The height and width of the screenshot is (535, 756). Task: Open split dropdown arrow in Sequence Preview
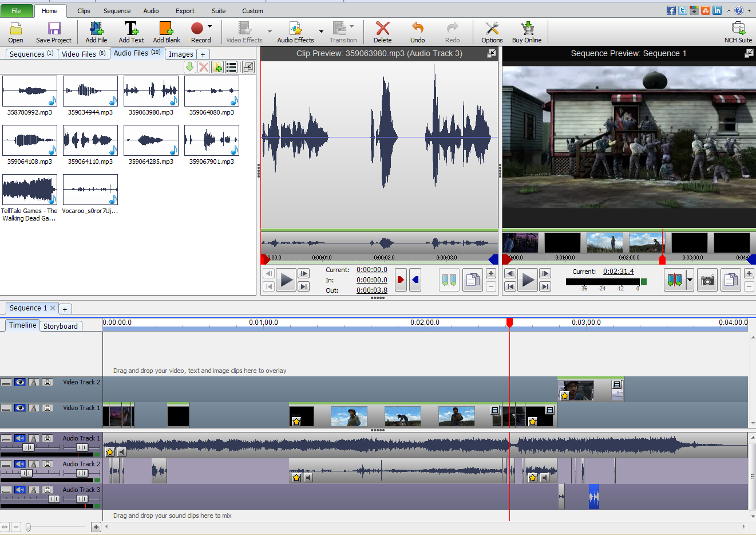pyautogui.click(x=690, y=280)
